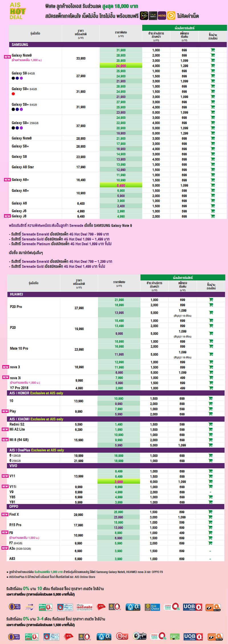Image resolution: width=228 pixels, height=644 pixels.
Task: Add OPPO F7 64GB to cart
Action: 210,543
